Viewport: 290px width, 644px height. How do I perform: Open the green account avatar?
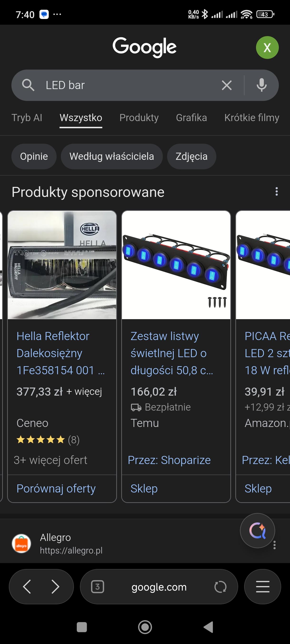(267, 47)
